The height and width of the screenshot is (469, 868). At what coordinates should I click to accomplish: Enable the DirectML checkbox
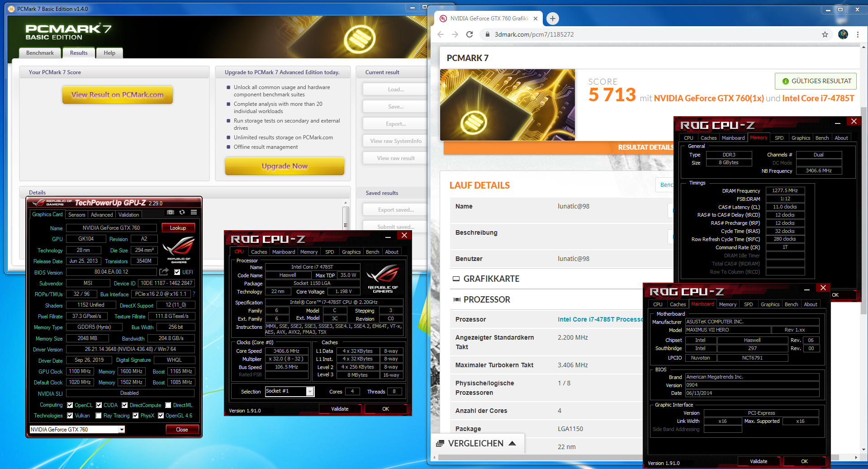click(x=168, y=405)
